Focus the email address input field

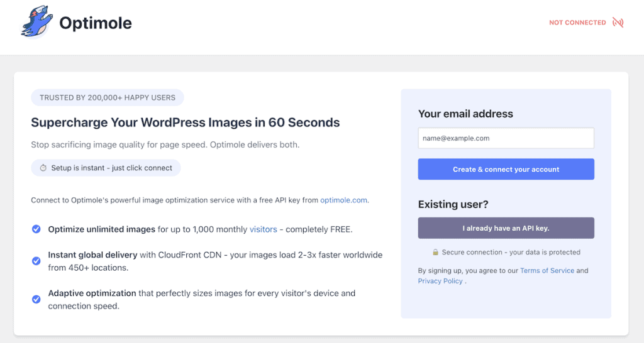[506, 138]
